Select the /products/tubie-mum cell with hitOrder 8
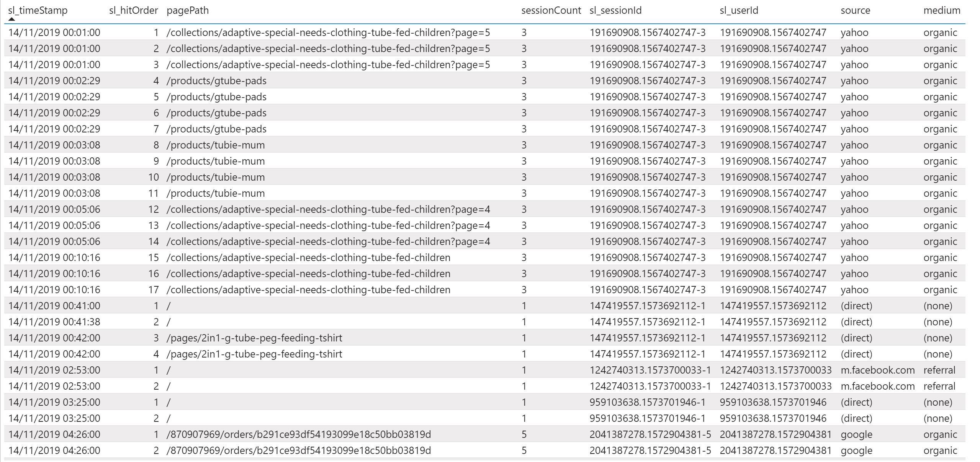The image size is (980, 462). point(216,145)
